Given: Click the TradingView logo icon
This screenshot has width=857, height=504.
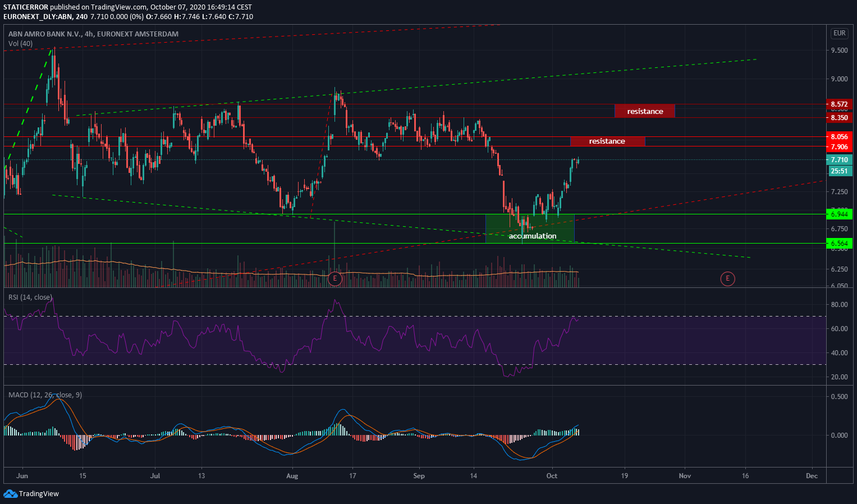Looking at the screenshot, I should [10, 494].
